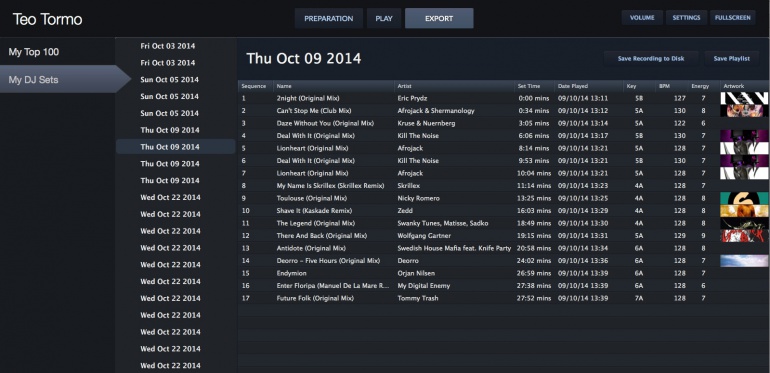The image size is (770, 373).
Task: Sort by the Name column header
Action: (334, 86)
